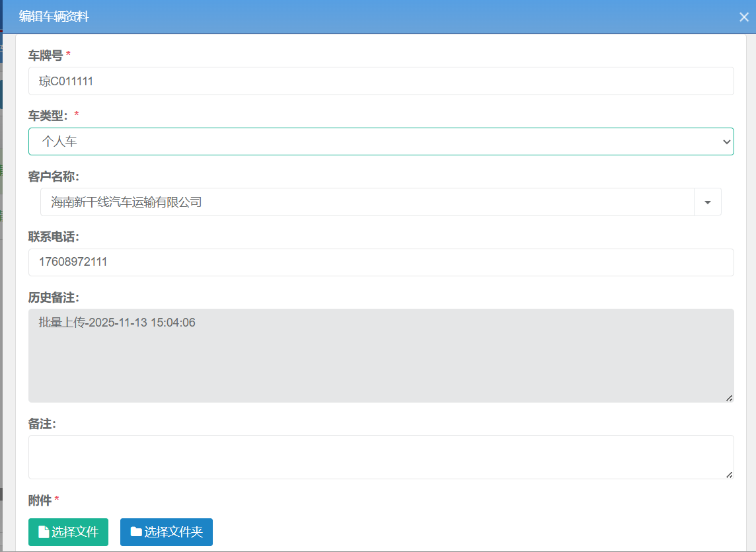Click the 车类型 field label

pyautogui.click(x=48, y=116)
